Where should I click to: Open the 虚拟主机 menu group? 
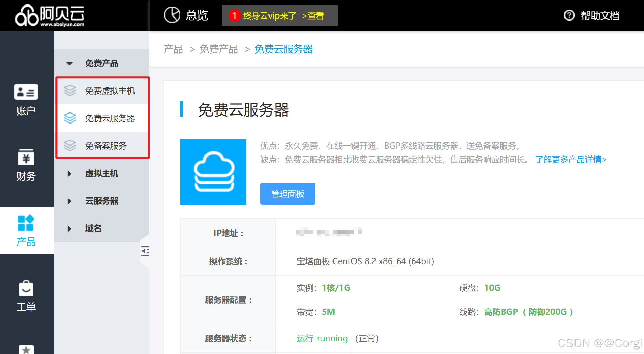click(102, 173)
